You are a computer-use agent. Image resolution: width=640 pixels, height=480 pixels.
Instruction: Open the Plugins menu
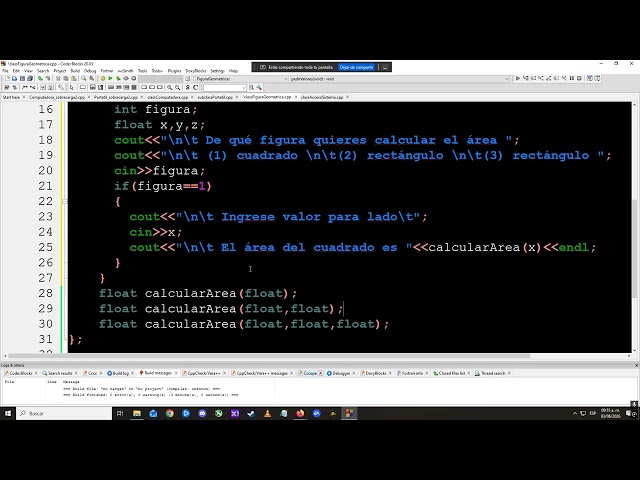[x=174, y=71]
